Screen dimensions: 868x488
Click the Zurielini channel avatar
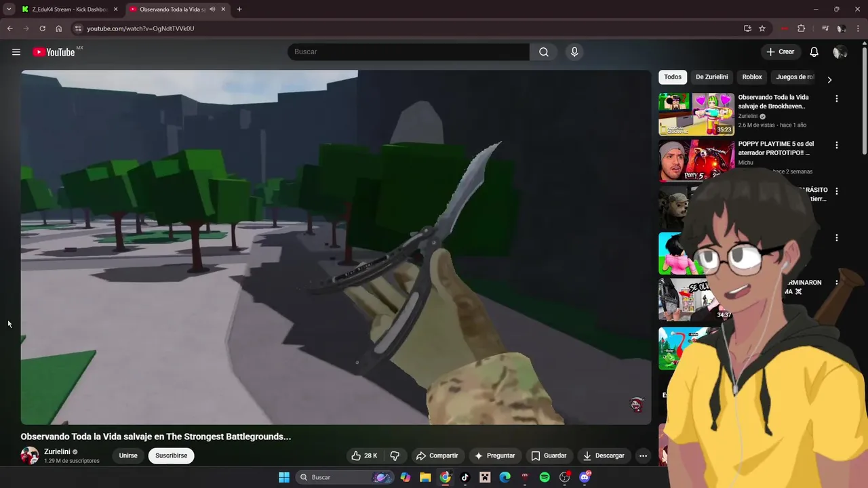(30, 455)
